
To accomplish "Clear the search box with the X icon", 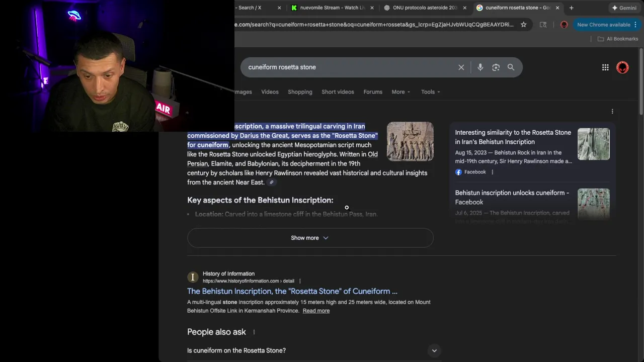I will pos(461,67).
